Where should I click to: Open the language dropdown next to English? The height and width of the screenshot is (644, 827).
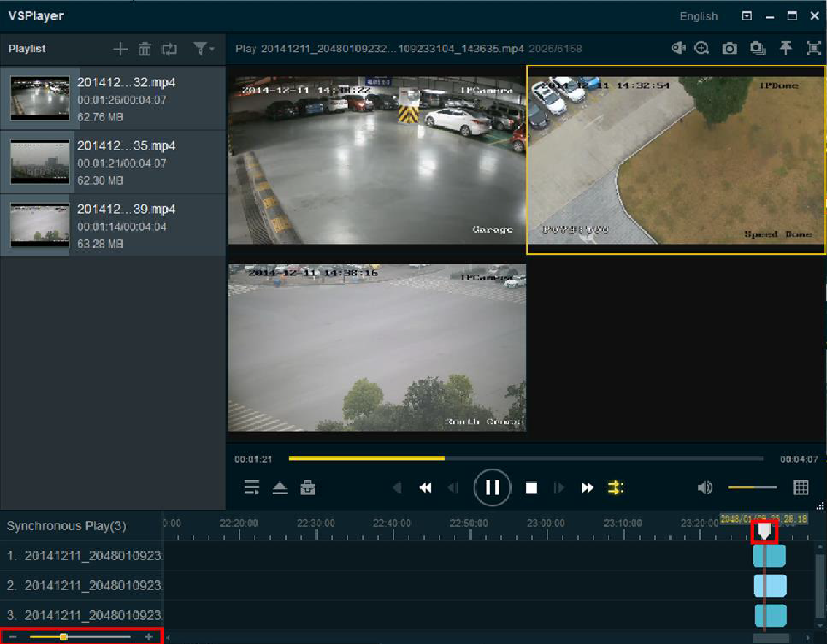coord(746,15)
